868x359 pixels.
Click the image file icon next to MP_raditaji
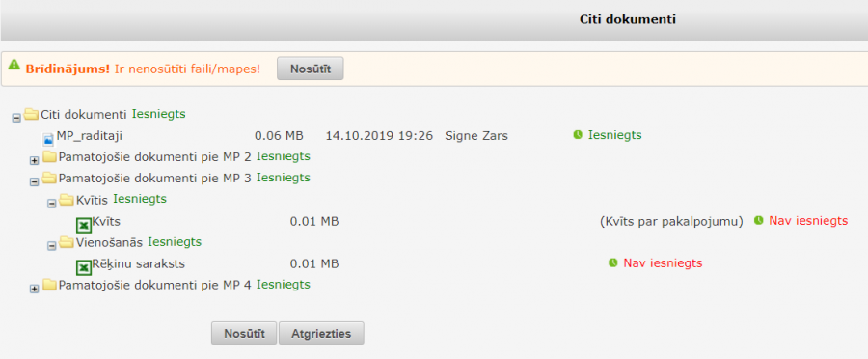click(48, 139)
